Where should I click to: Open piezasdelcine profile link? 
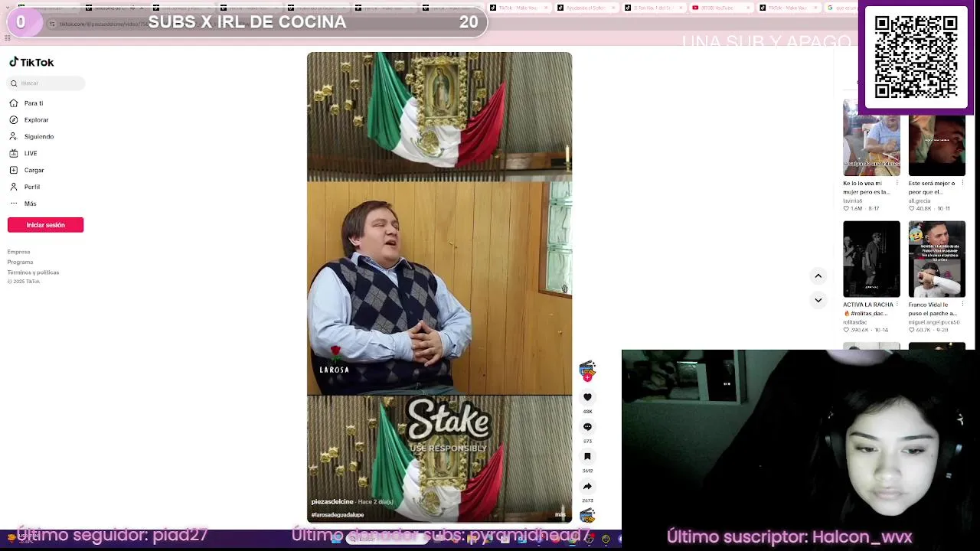point(332,502)
